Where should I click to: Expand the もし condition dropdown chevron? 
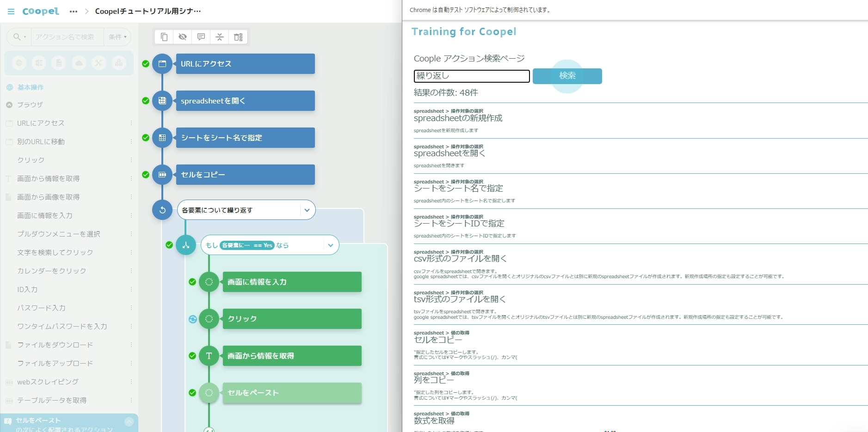click(331, 245)
